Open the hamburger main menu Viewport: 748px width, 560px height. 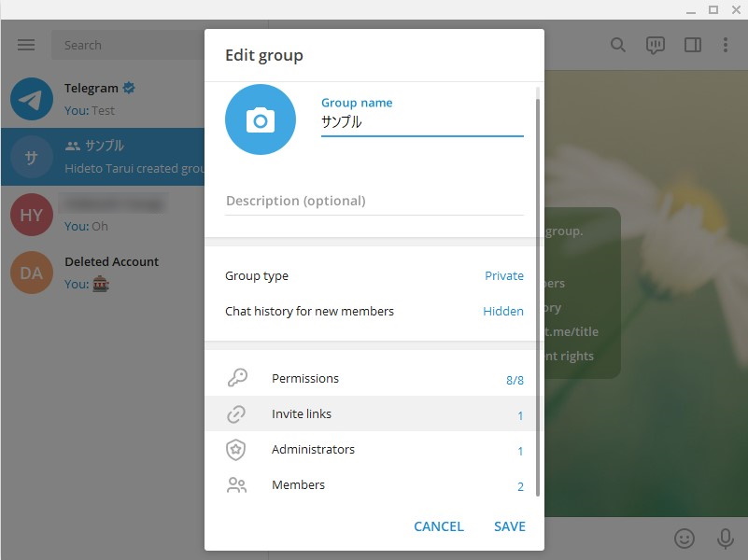(x=26, y=45)
